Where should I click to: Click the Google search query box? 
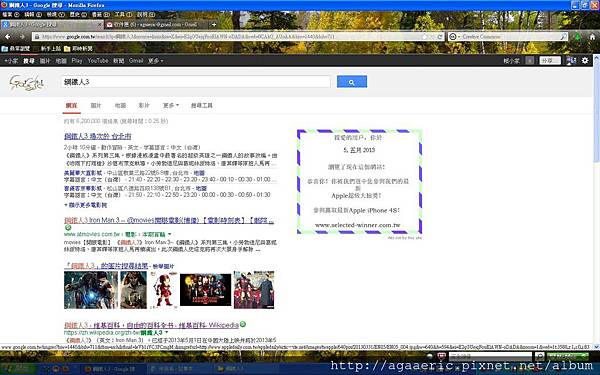[196, 82]
